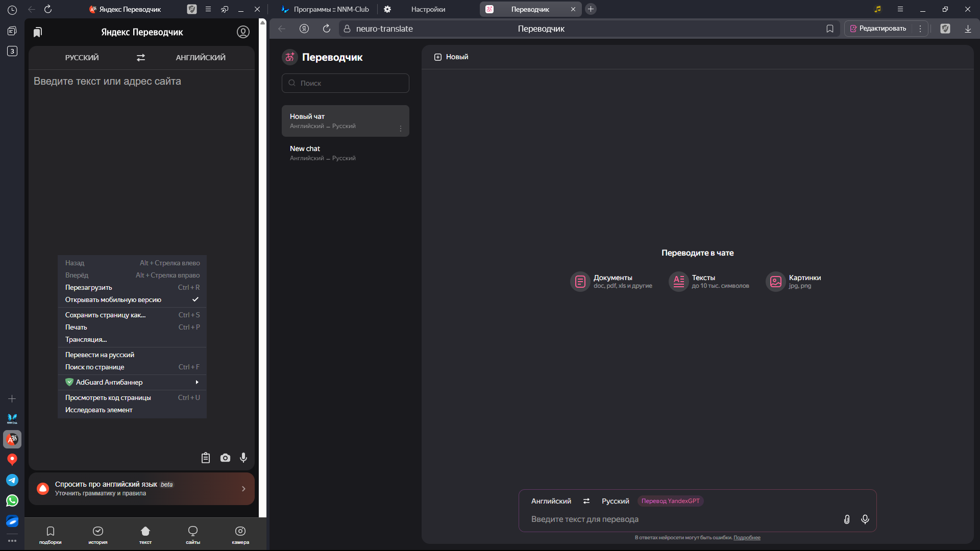
Task: Select the 'сайты' bottom tab
Action: tap(193, 535)
